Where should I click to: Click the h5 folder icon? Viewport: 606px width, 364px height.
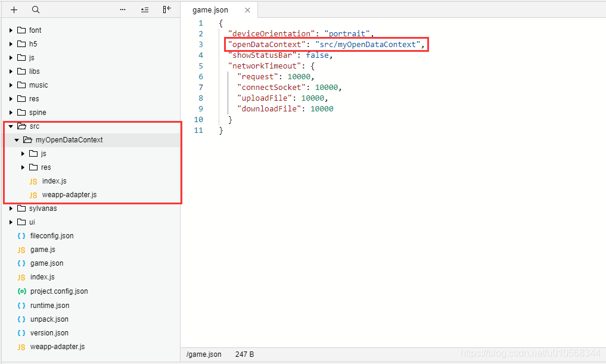pos(21,44)
